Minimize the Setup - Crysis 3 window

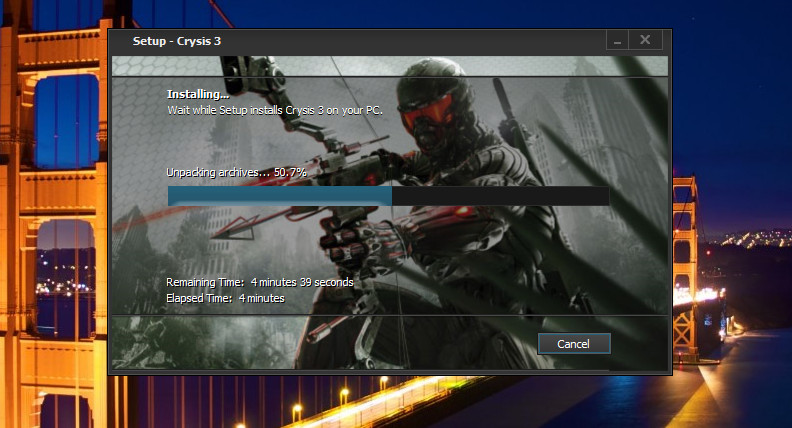click(617, 40)
